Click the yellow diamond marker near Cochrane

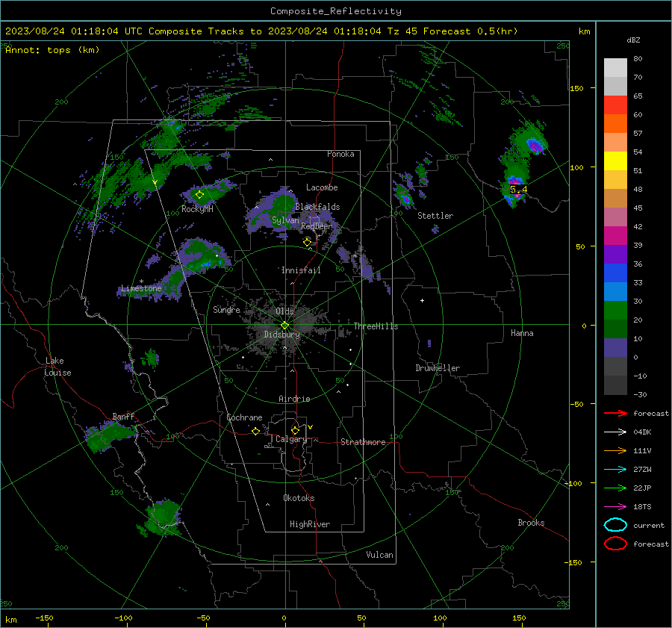(x=255, y=431)
